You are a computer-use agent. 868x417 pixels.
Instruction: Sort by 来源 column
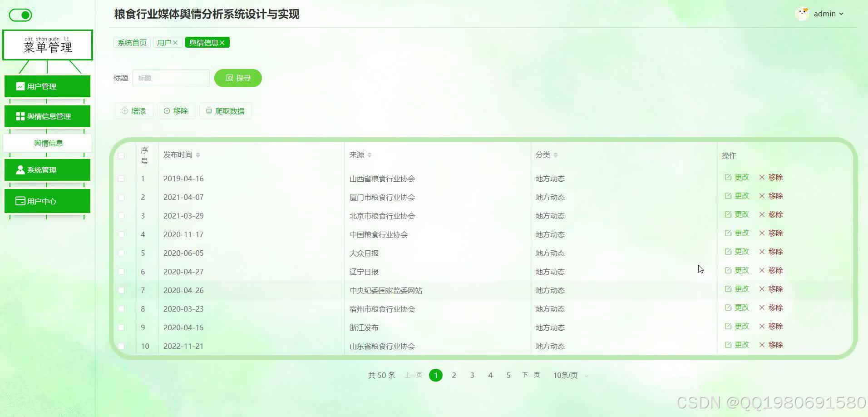370,155
